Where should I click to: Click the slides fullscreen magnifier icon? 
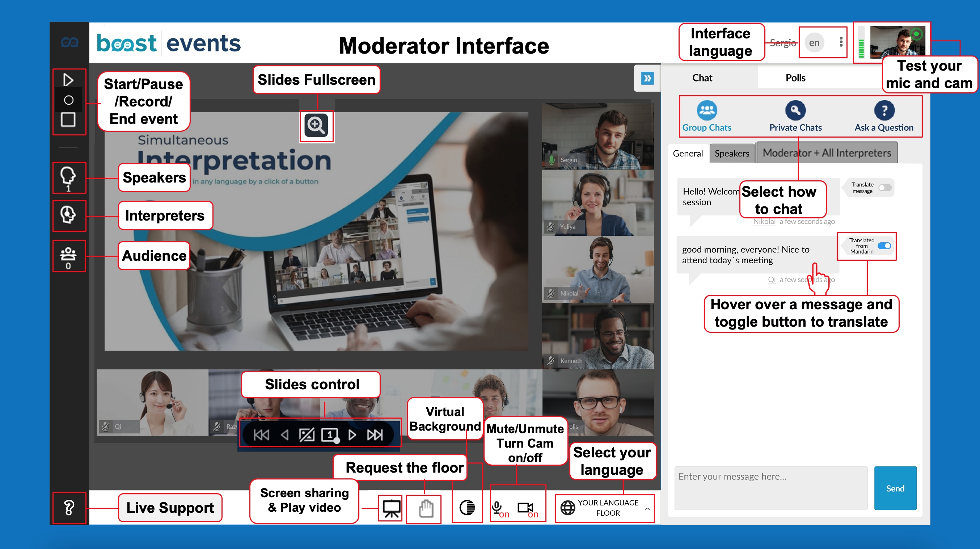316,125
